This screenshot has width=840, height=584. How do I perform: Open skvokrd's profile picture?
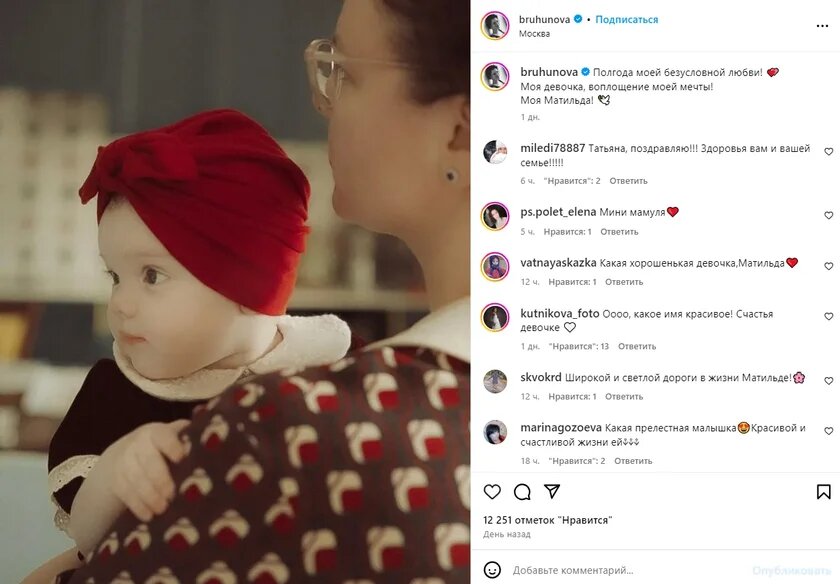(494, 381)
